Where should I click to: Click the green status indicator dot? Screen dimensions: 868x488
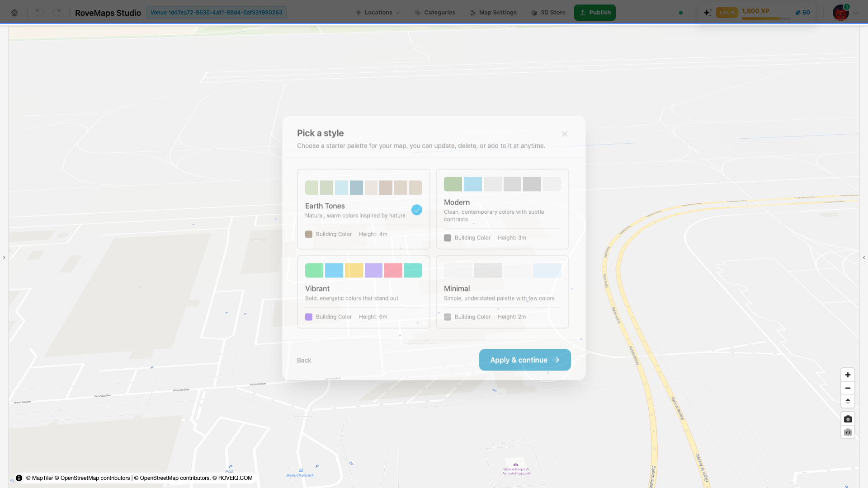pos(681,13)
